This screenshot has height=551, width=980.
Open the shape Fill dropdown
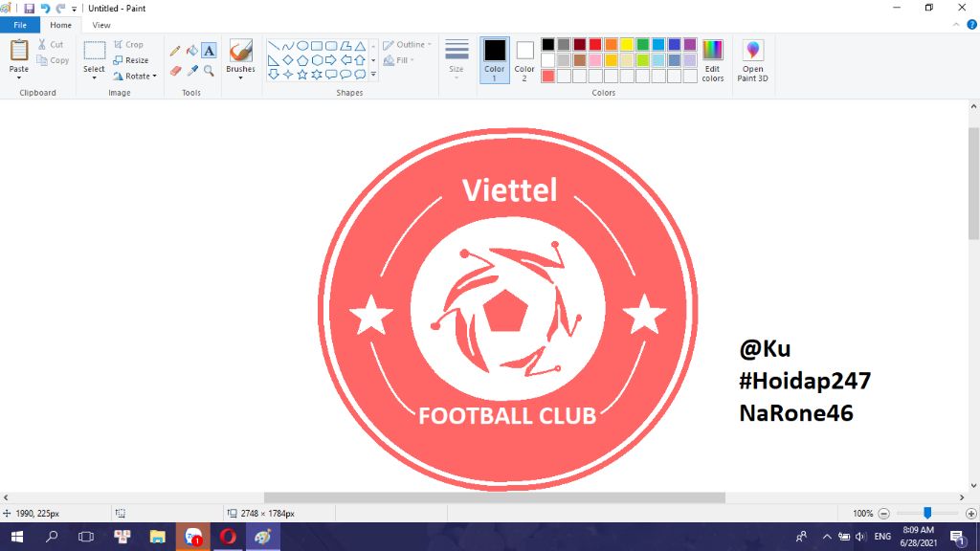pos(399,60)
